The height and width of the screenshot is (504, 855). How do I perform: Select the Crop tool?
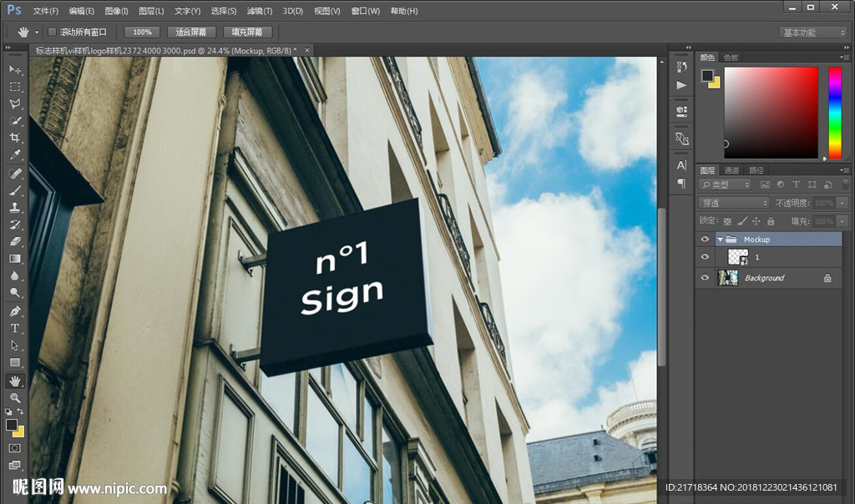[x=15, y=138]
